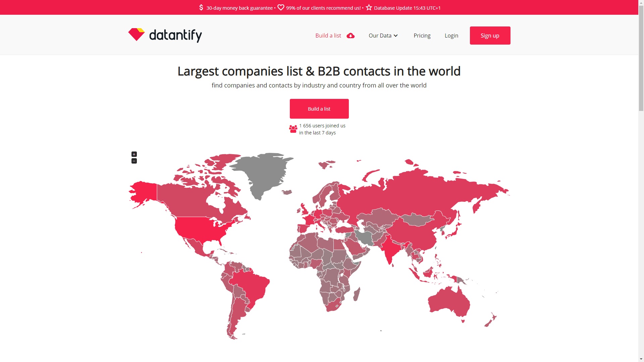Click the star icon next to Database Update
This screenshot has width=644, height=362.
click(x=368, y=7)
